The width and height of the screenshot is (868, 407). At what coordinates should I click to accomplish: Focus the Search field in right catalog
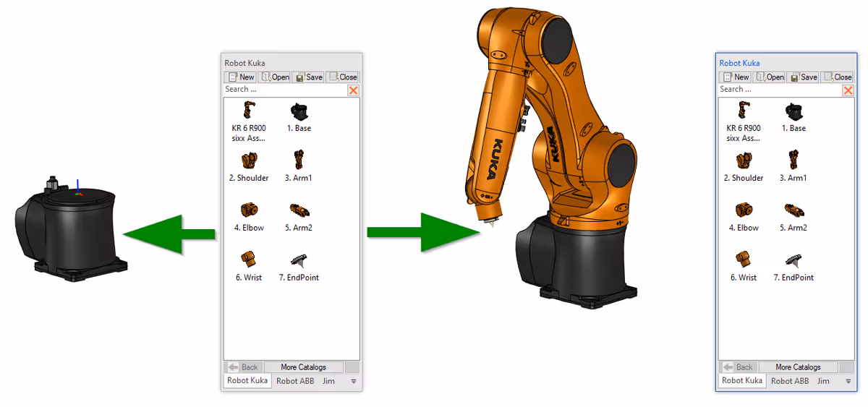780,90
